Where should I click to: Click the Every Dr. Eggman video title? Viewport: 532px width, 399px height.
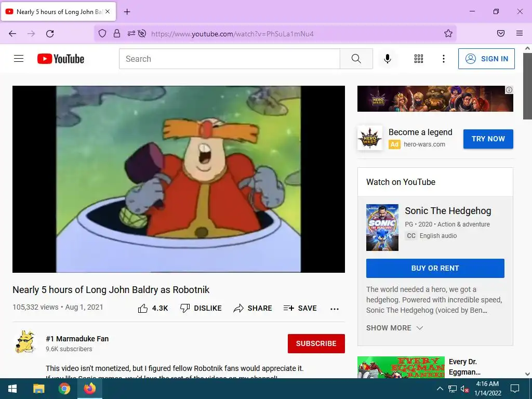464,367
